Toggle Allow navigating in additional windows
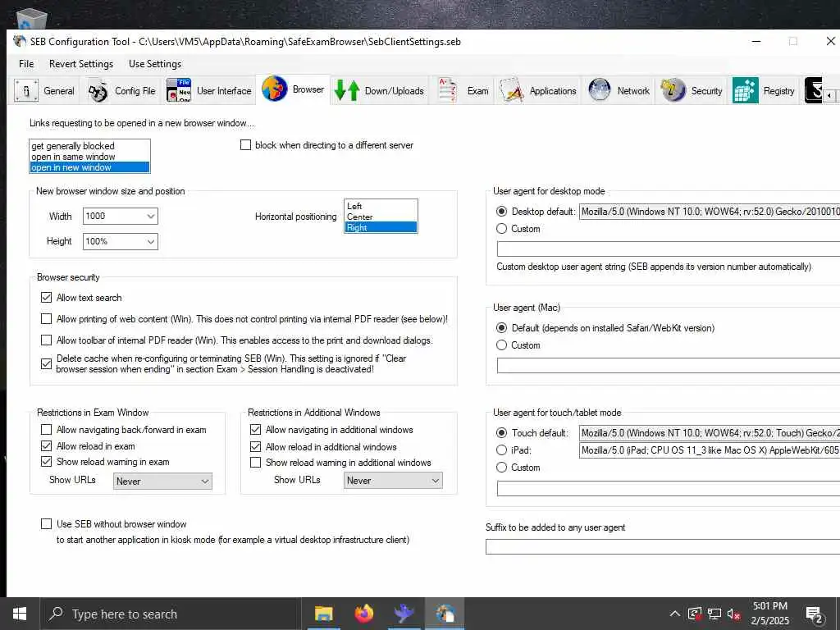 coord(256,430)
